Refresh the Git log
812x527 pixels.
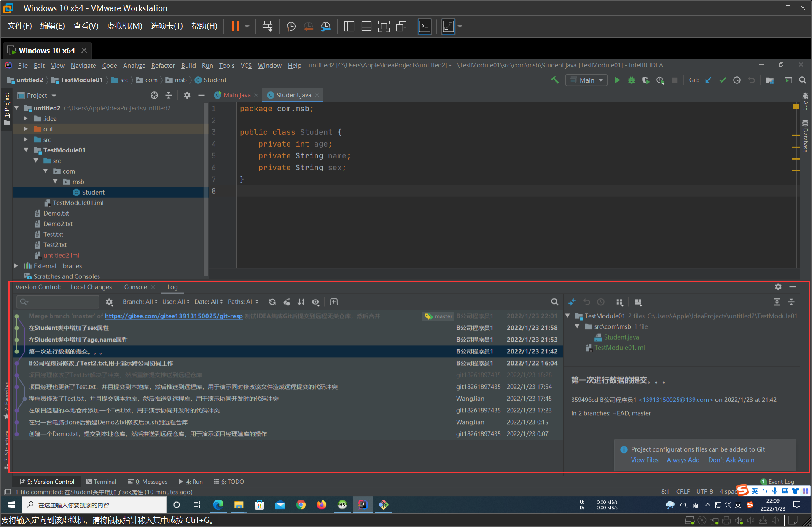(272, 302)
